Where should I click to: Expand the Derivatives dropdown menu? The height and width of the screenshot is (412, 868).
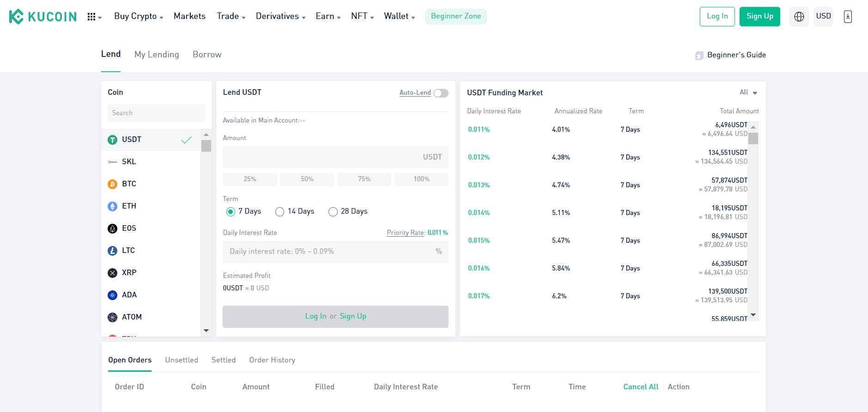pos(280,16)
